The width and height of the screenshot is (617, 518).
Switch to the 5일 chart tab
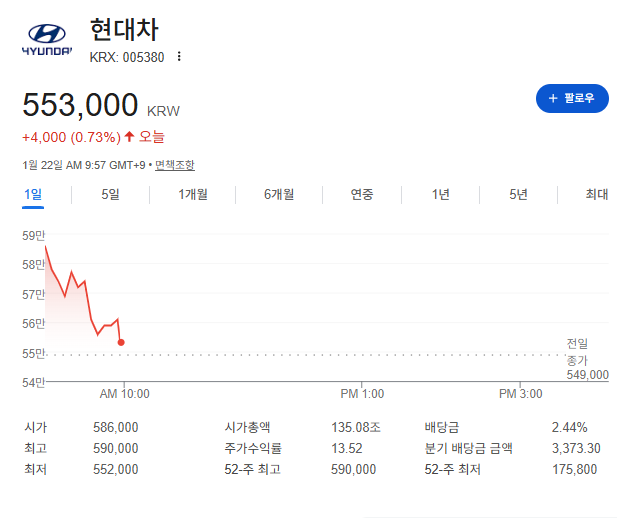(110, 195)
